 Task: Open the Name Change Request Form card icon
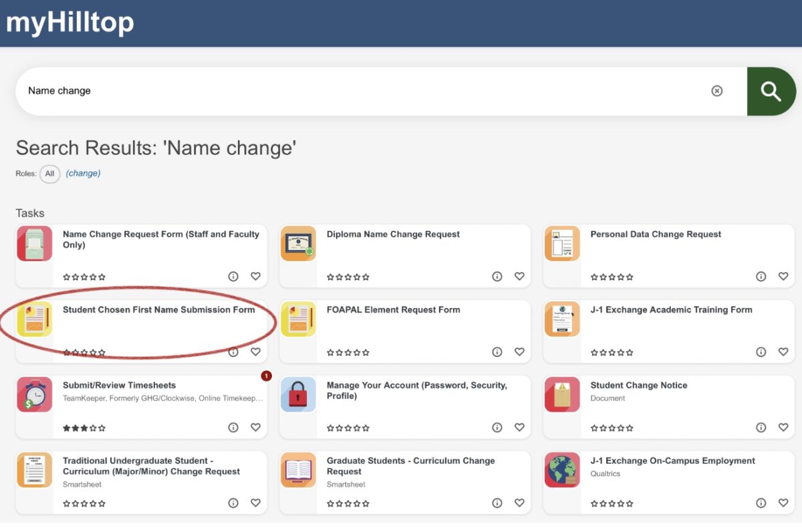point(35,243)
